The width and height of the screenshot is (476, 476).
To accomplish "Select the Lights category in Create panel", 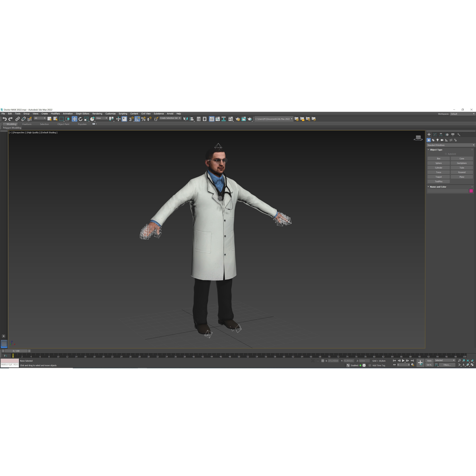I will click(x=438, y=140).
